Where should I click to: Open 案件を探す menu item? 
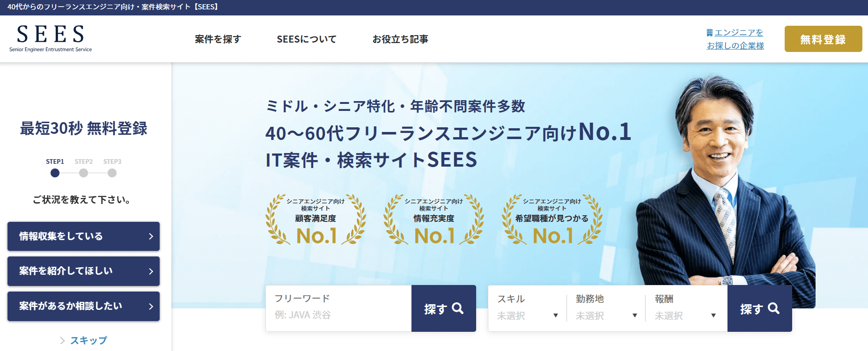[218, 39]
